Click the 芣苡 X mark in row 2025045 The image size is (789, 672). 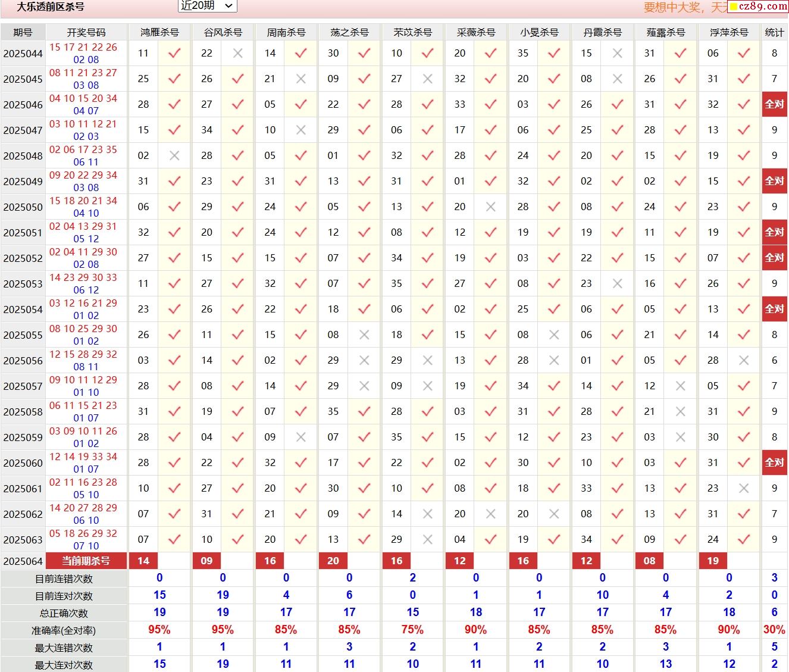428,79
